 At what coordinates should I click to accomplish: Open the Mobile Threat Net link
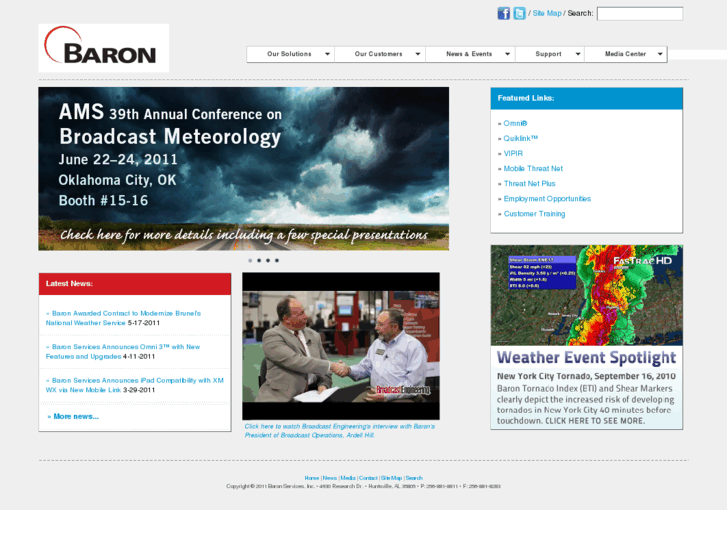tap(533, 169)
